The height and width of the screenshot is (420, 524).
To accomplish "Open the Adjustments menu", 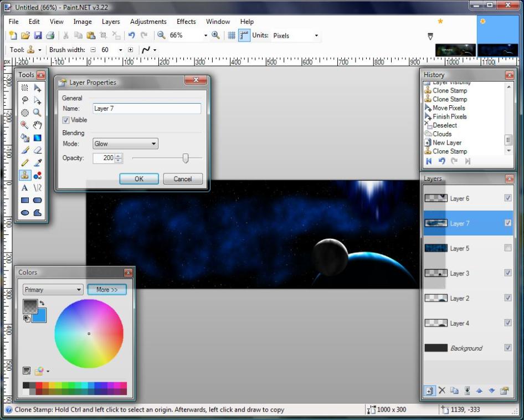I will click(x=148, y=22).
